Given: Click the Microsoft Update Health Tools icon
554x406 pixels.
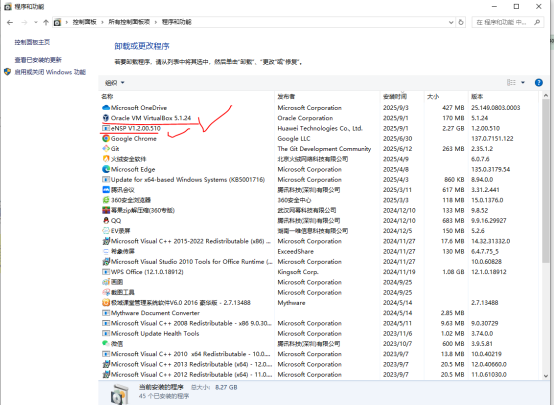Looking at the screenshot, I should pos(106,333).
